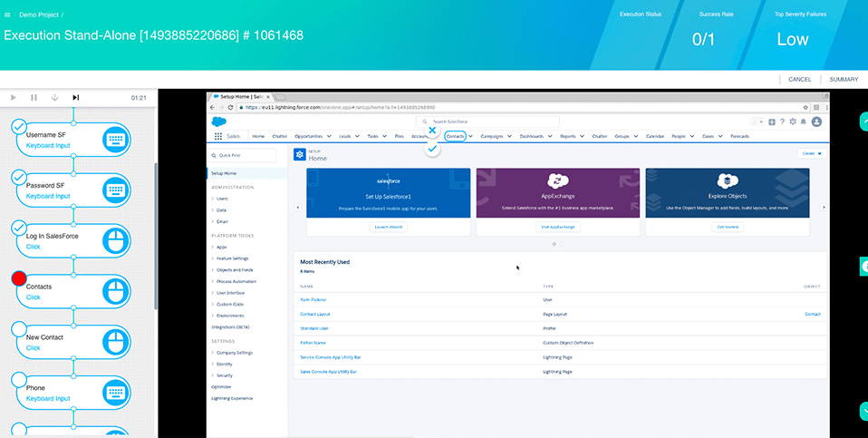Viewport: 868px width, 438px height.
Task: Click keyboard icon on Password SF step
Action: pyautogui.click(x=116, y=190)
